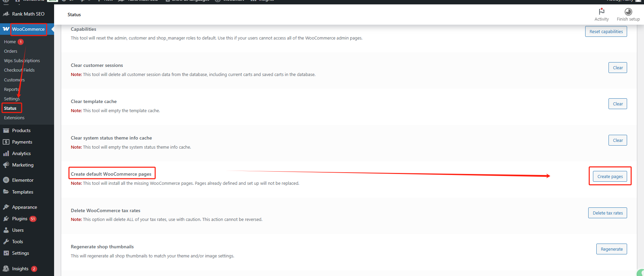This screenshot has height=276, width=644.
Task: Go to WooCommerce Home submenu
Action: 10,42
